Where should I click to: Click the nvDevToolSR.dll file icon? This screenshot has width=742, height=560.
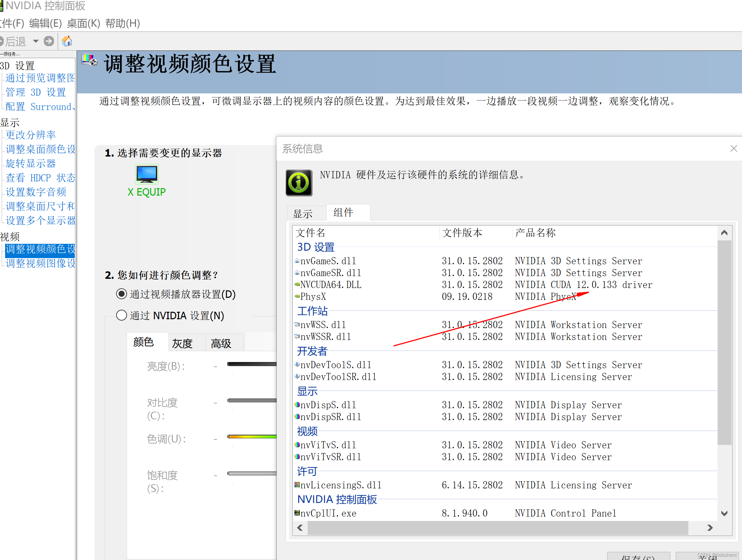[x=297, y=377]
